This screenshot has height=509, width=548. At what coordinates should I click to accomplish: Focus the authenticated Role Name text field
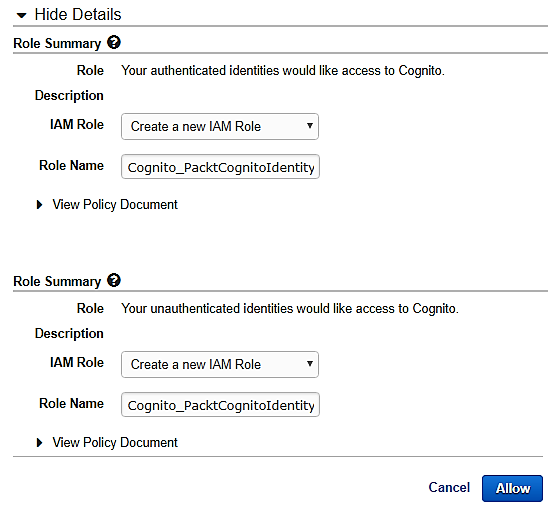pyautogui.click(x=220, y=167)
